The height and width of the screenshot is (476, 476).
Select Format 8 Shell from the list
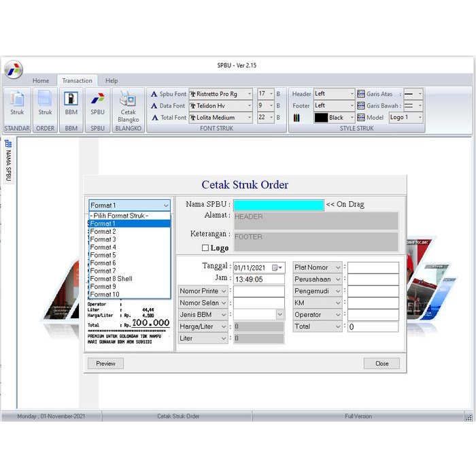pos(130,279)
